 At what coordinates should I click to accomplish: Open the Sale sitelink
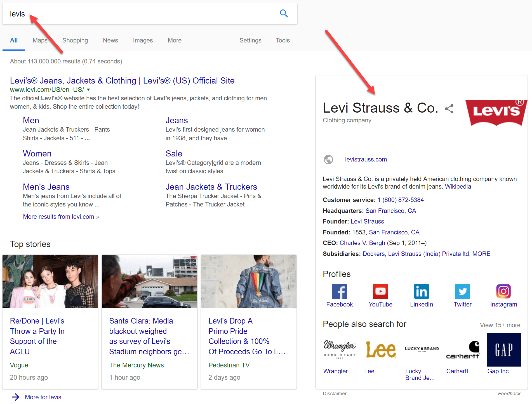(x=174, y=154)
